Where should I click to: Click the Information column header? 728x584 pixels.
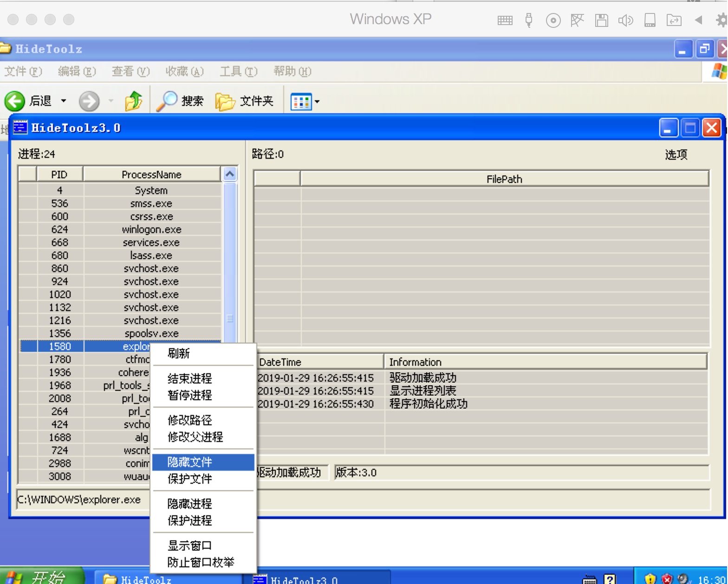pos(546,362)
